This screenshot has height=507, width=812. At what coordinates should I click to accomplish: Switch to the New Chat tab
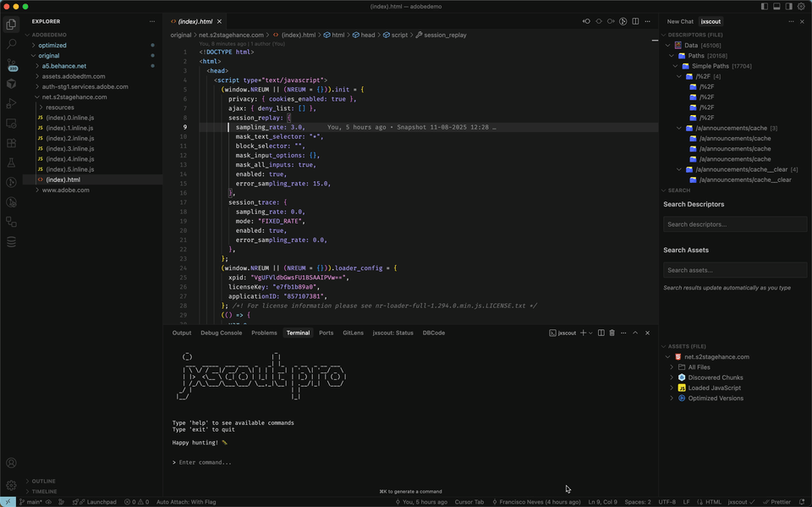(680, 21)
